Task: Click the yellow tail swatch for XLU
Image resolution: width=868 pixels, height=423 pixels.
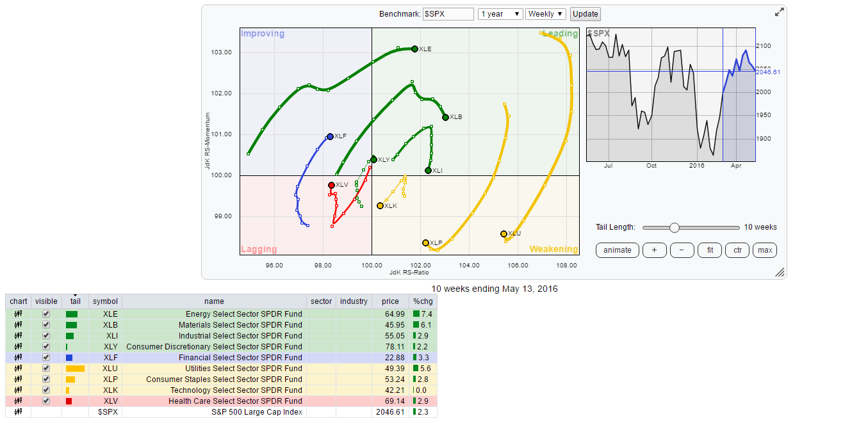Action: (75, 369)
